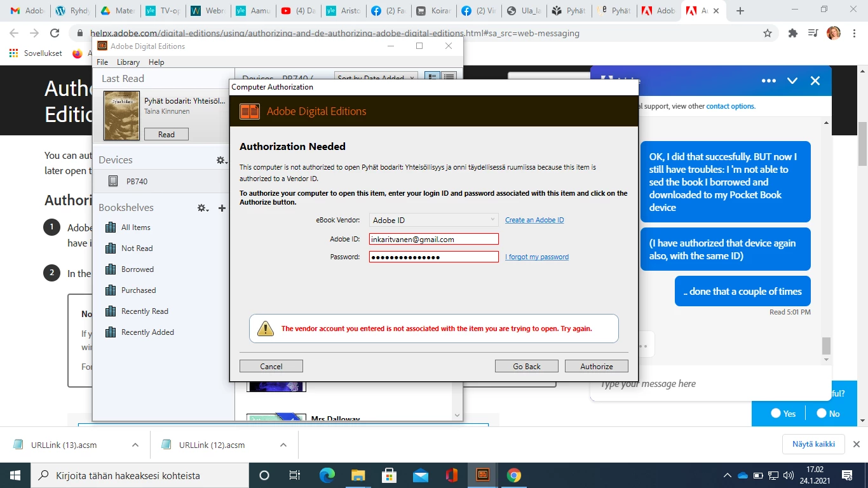Open the Sort by Date Added dropdown

click(x=376, y=78)
